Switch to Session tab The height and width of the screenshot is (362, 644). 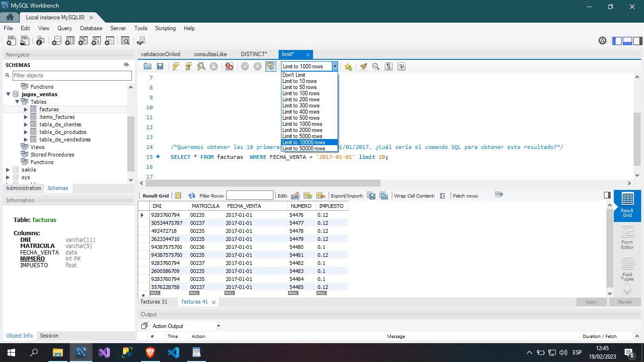coord(49,336)
